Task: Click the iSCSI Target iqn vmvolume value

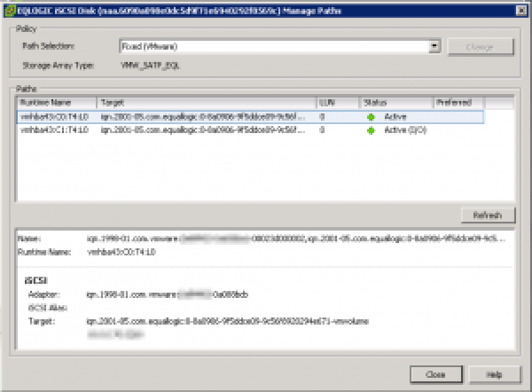Action: 227,321
